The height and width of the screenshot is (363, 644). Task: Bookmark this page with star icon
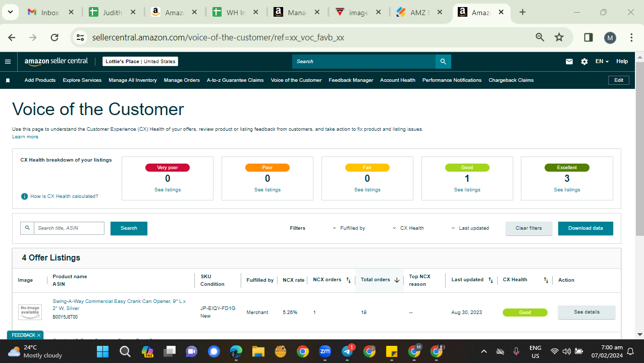coord(559,37)
